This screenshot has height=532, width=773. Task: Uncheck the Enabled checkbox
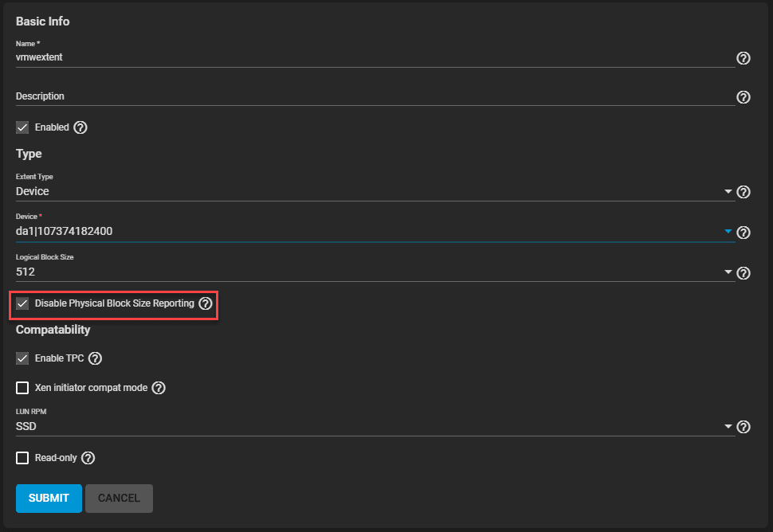[23, 127]
